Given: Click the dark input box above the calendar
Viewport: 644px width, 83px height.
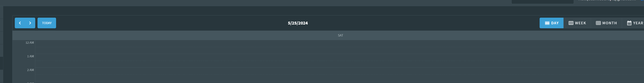Looking at the screenshot, I should tap(542, 2).
